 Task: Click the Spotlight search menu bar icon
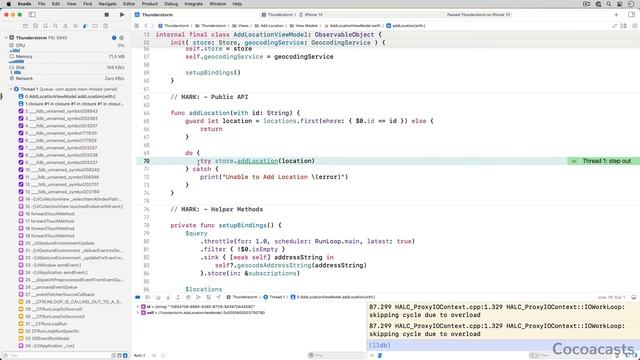click(x=609, y=4)
